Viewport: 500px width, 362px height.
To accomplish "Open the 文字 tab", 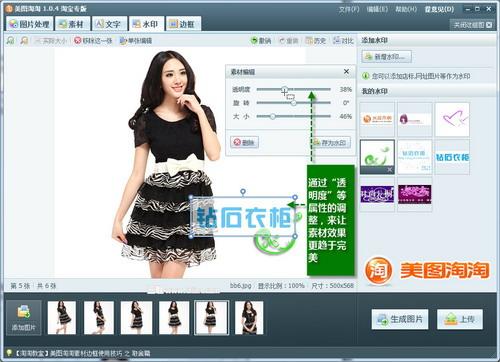I will pyautogui.click(x=109, y=24).
